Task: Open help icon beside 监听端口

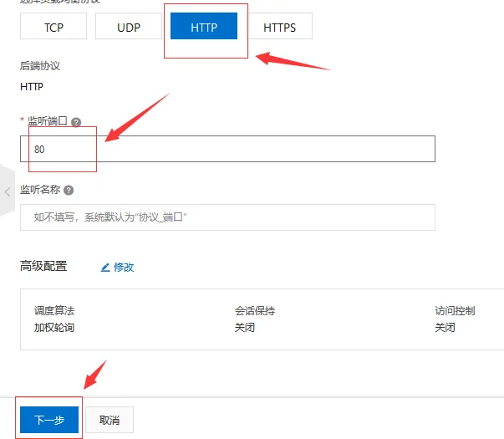Action: click(76, 122)
